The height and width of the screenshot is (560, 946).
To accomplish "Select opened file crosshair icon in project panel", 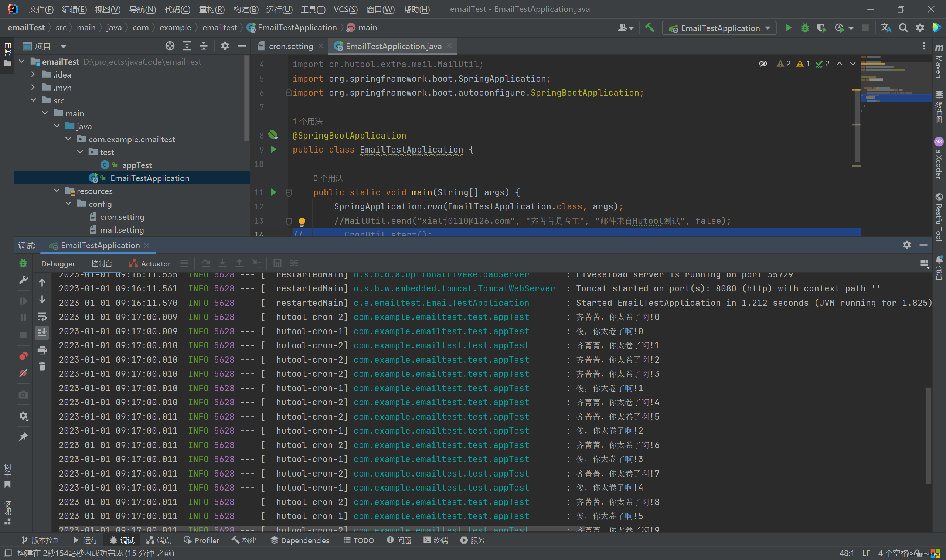I will click(170, 46).
